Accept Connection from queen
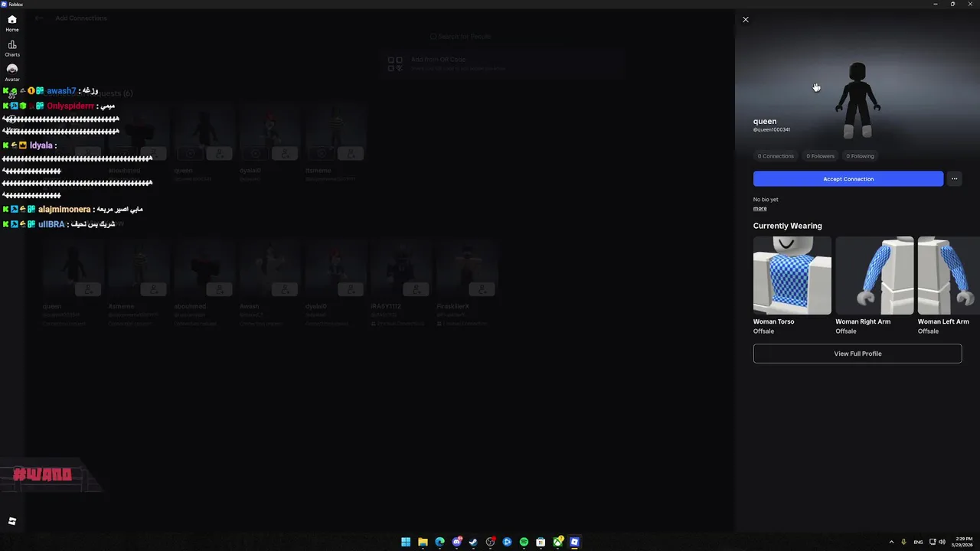This screenshot has height=551, width=980. (x=848, y=178)
